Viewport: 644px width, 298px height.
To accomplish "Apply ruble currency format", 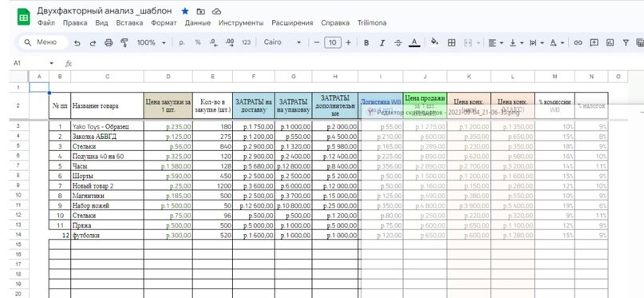I will click(x=182, y=43).
